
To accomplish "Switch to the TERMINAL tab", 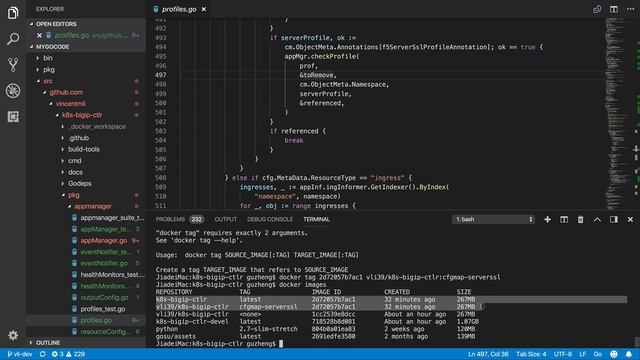I will pyautogui.click(x=316, y=220).
